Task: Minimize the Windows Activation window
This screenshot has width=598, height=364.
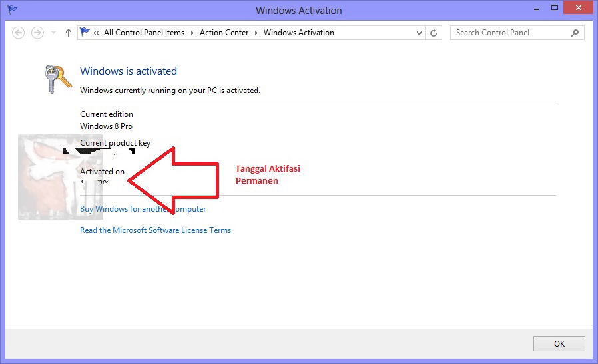Action: coord(537,8)
